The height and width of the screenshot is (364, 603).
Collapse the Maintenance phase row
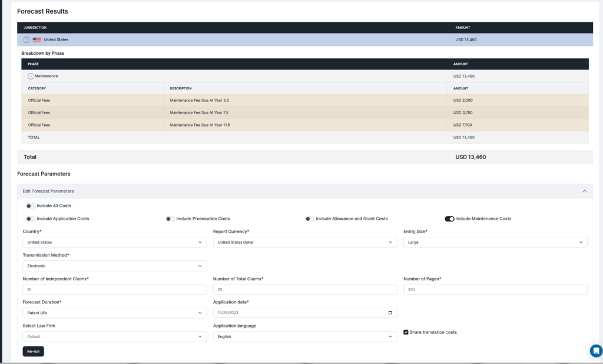tap(31, 76)
